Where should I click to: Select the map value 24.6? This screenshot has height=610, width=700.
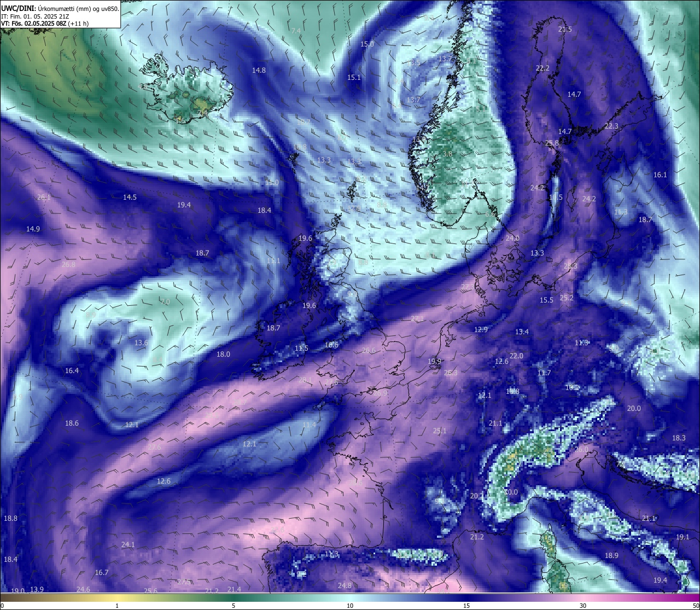pyautogui.click(x=83, y=590)
